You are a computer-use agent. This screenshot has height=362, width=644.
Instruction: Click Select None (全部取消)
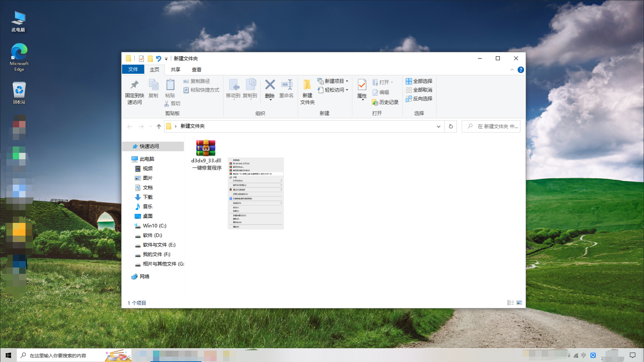(x=419, y=90)
